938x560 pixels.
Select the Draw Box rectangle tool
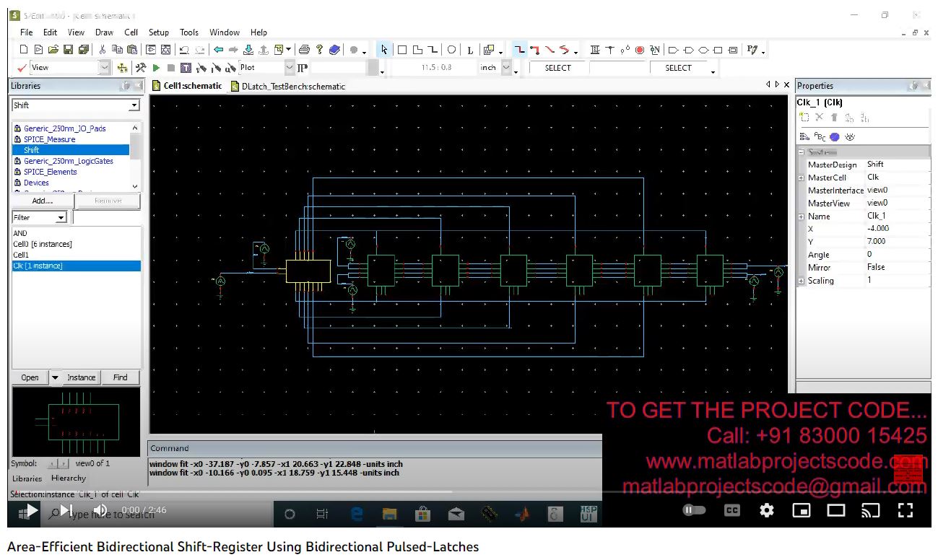tap(402, 50)
